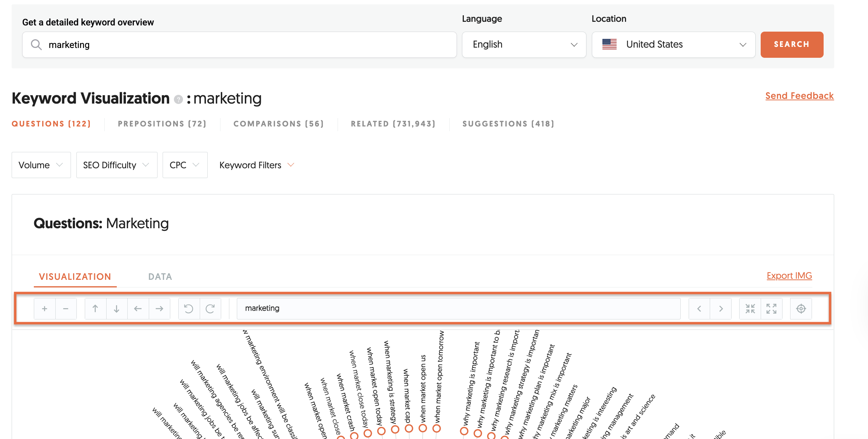Click the Export IMG link
This screenshot has width=868, height=439.
pyautogui.click(x=789, y=275)
